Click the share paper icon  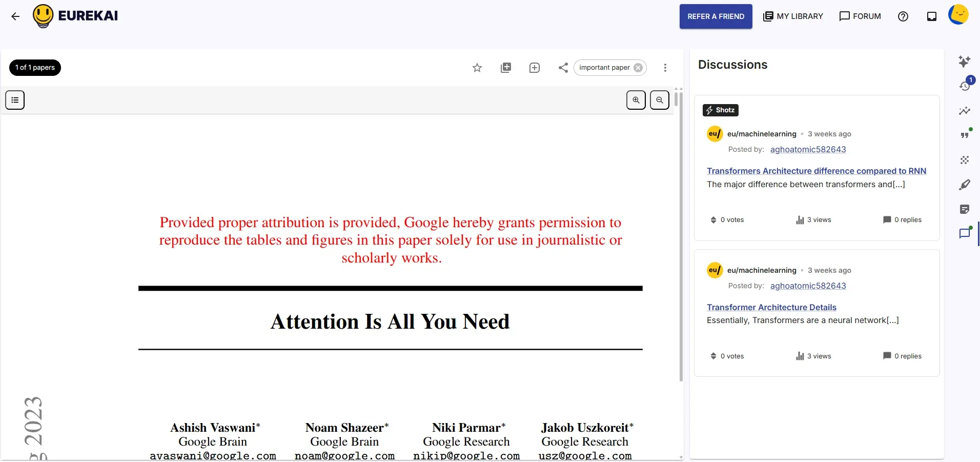pos(563,68)
